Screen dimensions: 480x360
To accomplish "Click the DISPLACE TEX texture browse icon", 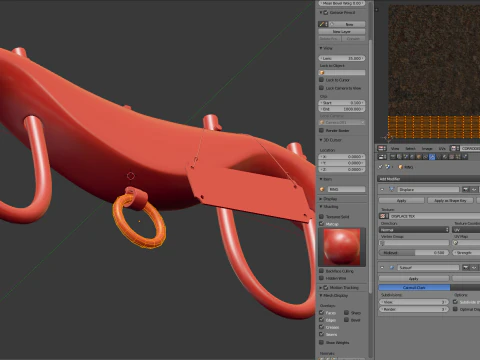I will pyautogui.click(x=384, y=216).
